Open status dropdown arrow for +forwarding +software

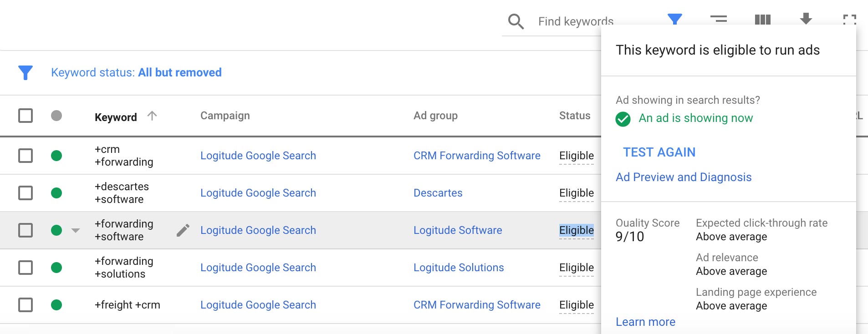(x=76, y=231)
